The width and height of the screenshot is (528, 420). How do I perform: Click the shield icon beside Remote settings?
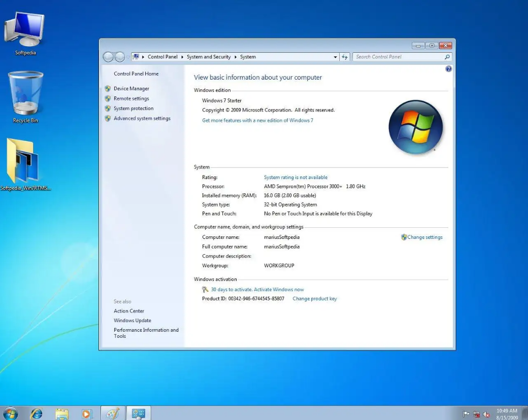[108, 98]
